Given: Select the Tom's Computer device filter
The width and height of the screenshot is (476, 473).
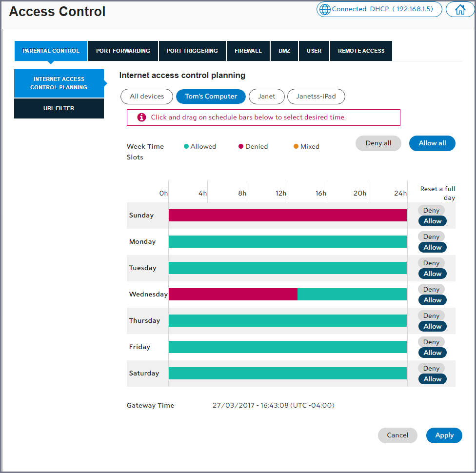Looking at the screenshot, I should coord(211,97).
